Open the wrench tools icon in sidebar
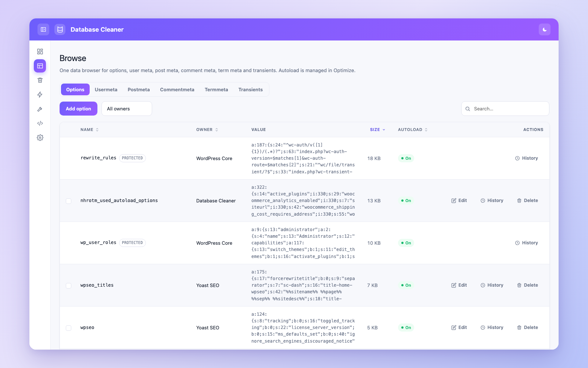 tap(40, 109)
